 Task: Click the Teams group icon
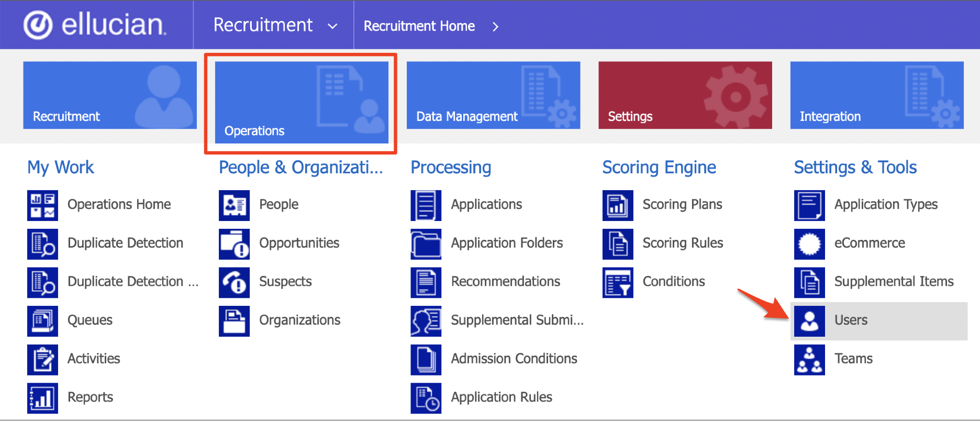point(809,360)
